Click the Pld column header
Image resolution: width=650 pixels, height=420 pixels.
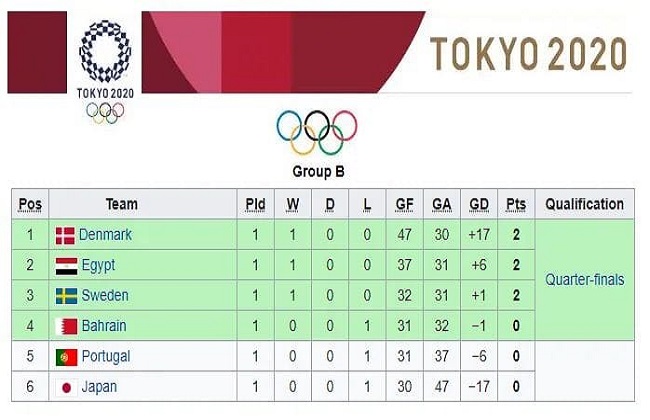coord(255,204)
